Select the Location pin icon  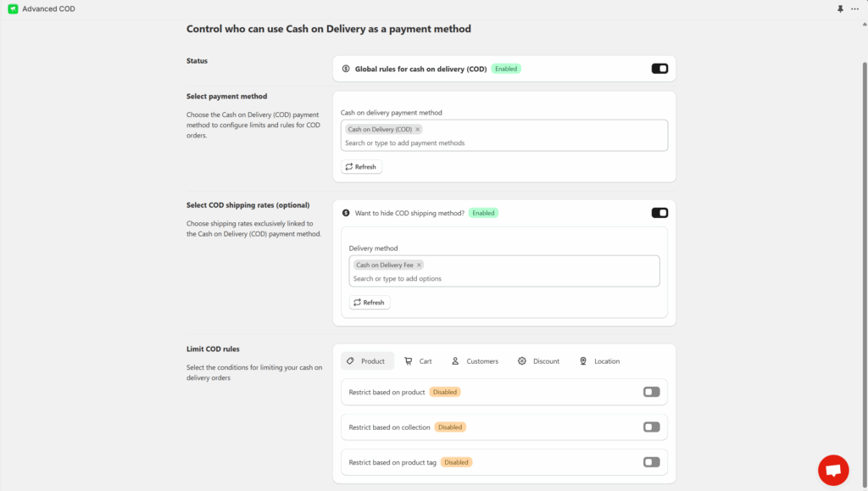point(582,360)
